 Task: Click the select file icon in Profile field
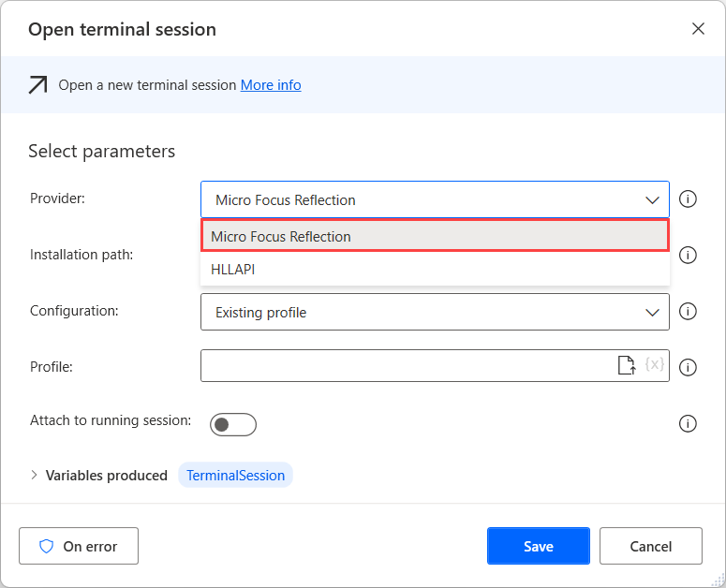pos(627,365)
